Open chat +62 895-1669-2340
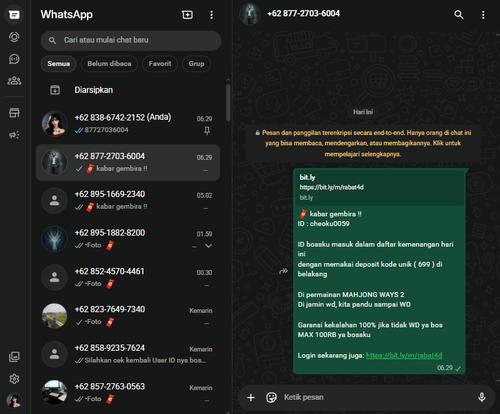Image resolution: width=500 pixels, height=414 pixels. tap(128, 200)
